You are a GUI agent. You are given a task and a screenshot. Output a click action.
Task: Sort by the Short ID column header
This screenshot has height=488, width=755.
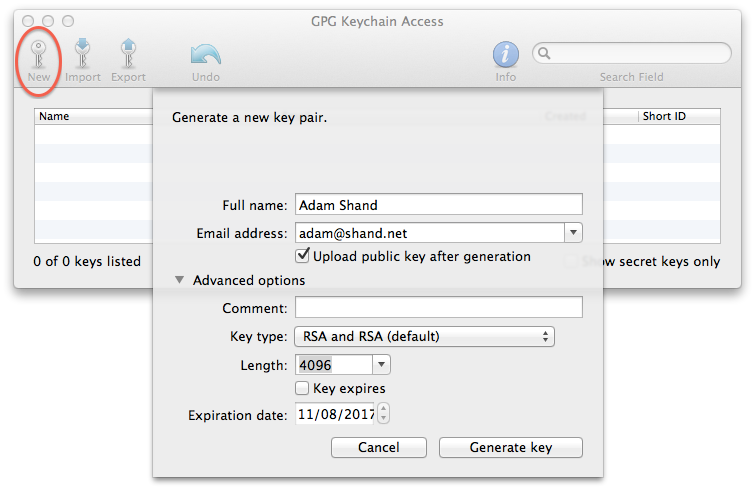679,116
